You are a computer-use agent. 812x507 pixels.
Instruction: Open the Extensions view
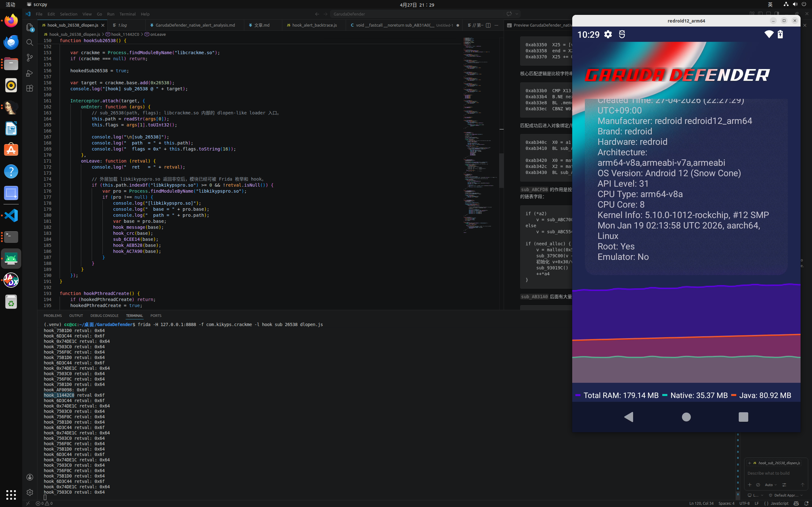click(29, 88)
